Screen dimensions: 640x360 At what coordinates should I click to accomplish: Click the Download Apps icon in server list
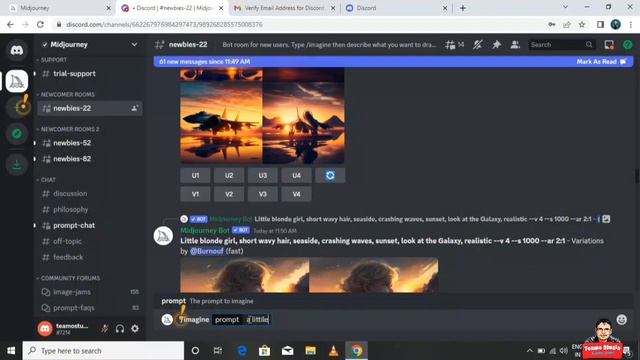17,164
